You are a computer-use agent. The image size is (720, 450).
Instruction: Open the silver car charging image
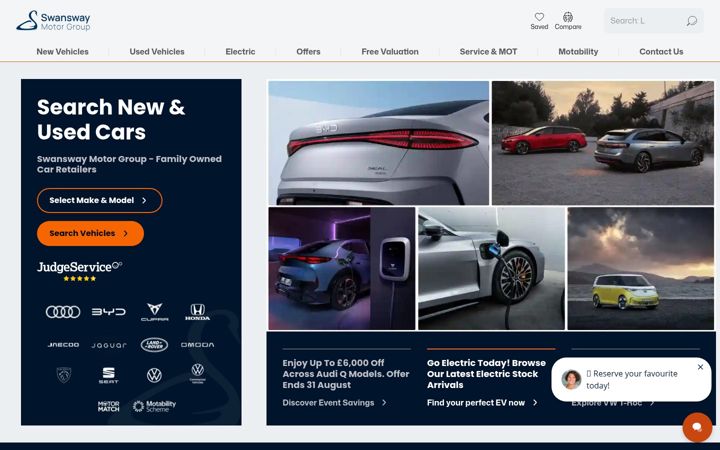click(x=491, y=269)
